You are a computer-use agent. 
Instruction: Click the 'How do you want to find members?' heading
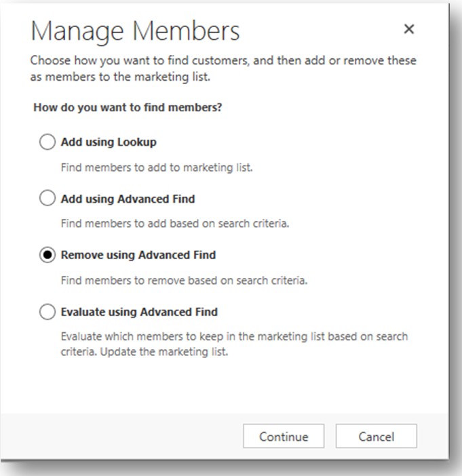(x=128, y=107)
